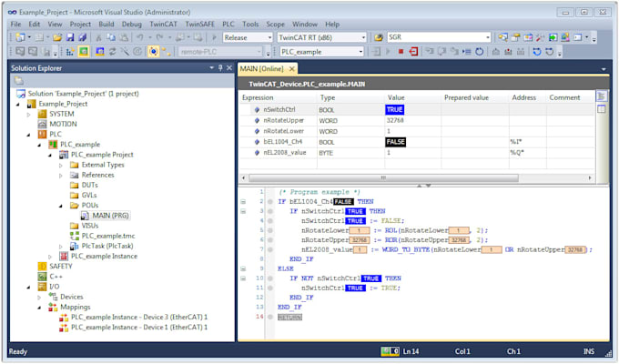Click the Find in Files icon beside SGR
Viewport: 619px width, 364px height.
[378, 37]
